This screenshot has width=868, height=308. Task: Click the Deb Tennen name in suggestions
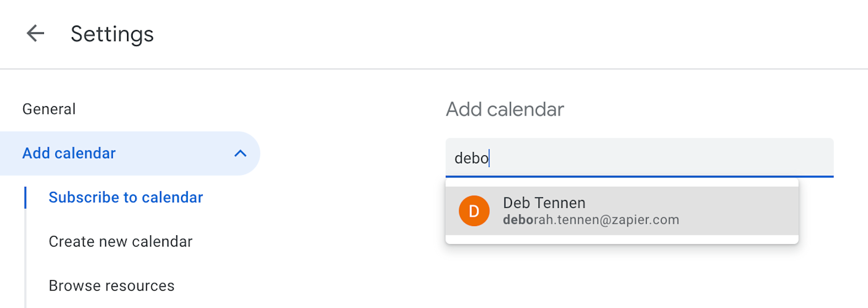click(544, 203)
